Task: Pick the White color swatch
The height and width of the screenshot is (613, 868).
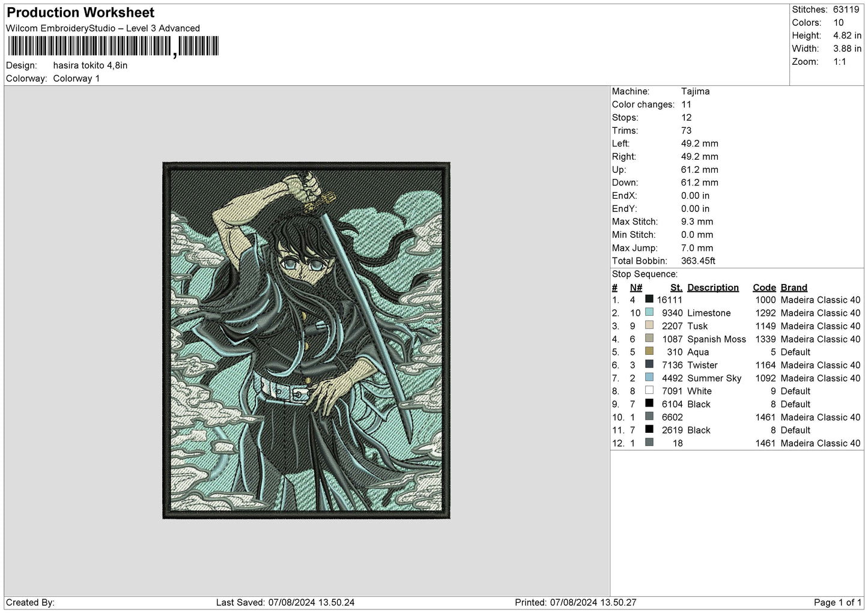Action: (649, 390)
